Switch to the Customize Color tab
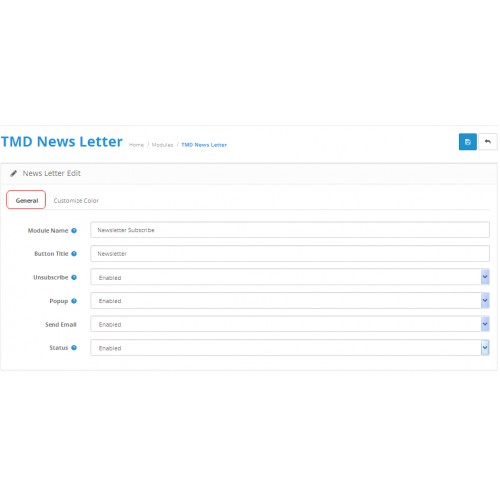Image resolution: width=500 pixels, height=500 pixels. (76, 201)
